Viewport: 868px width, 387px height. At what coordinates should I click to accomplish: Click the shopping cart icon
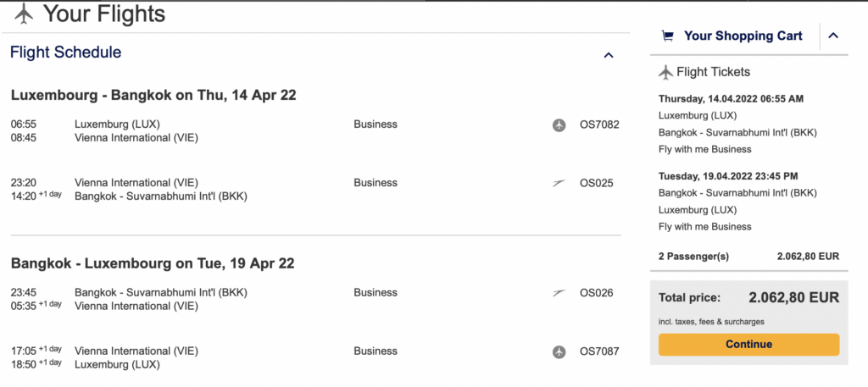coord(668,36)
